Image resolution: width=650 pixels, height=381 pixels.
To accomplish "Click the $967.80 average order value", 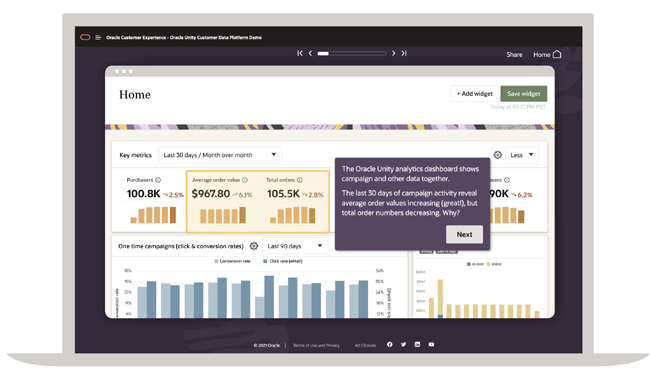I will pyautogui.click(x=211, y=194).
